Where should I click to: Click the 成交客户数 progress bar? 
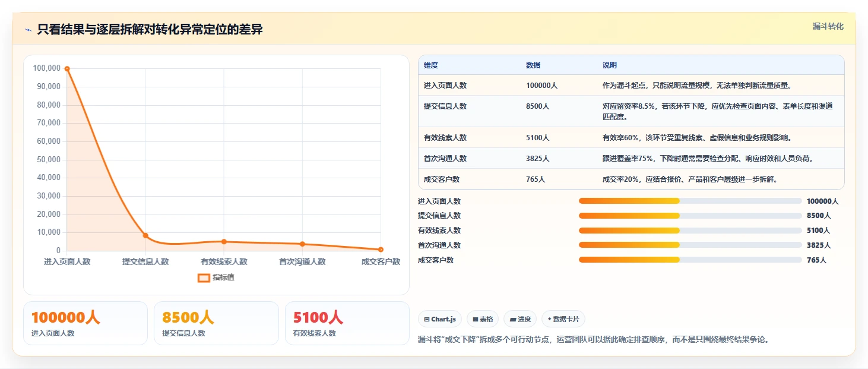coord(690,260)
